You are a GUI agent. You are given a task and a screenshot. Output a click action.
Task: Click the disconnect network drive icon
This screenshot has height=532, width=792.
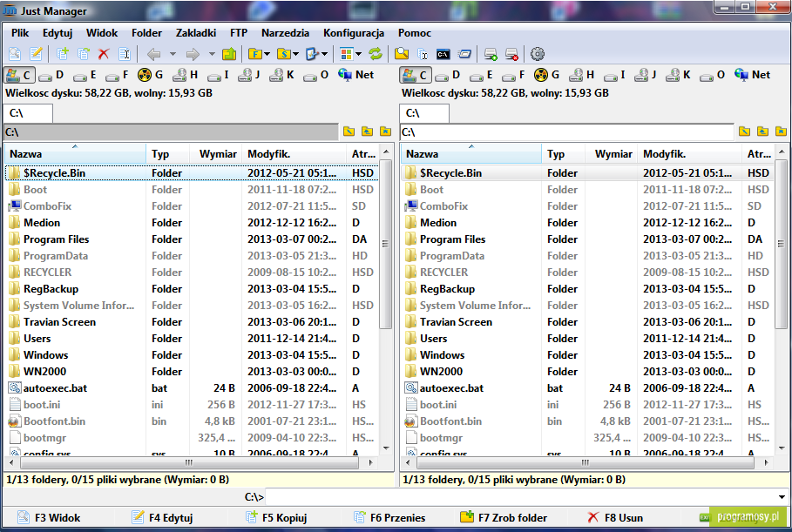pyautogui.click(x=511, y=54)
